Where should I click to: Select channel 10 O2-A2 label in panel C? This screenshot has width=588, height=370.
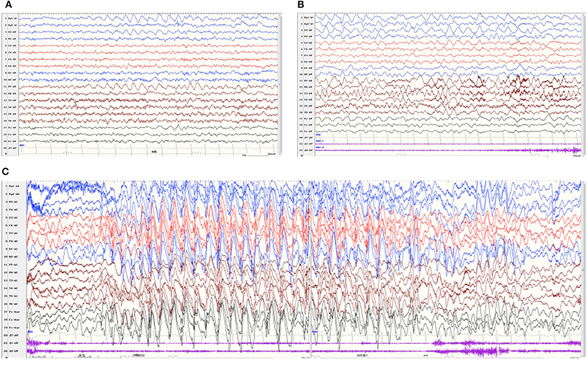pyautogui.click(x=14, y=257)
